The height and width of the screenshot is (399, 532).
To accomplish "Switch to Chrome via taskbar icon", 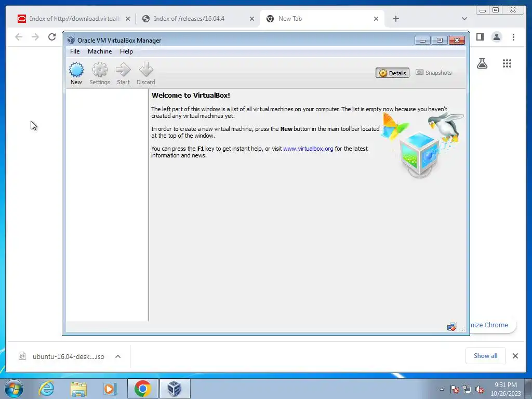I will [142, 389].
